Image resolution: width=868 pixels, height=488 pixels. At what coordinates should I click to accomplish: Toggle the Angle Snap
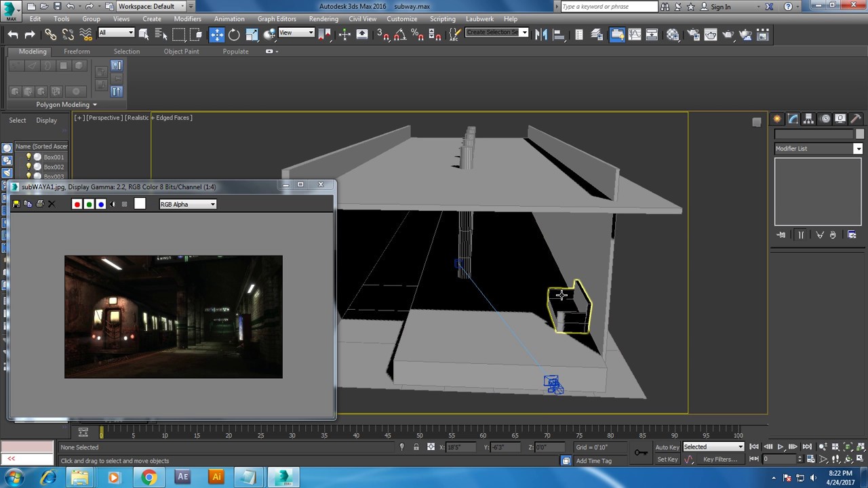[x=401, y=35]
